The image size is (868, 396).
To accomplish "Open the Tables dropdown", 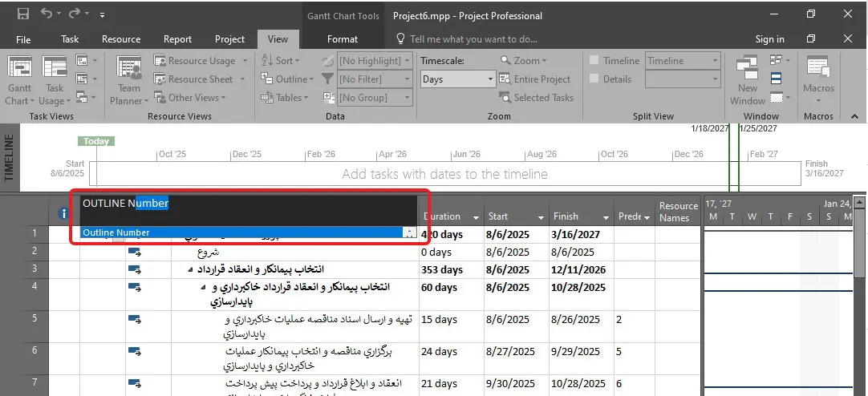I will tap(285, 97).
